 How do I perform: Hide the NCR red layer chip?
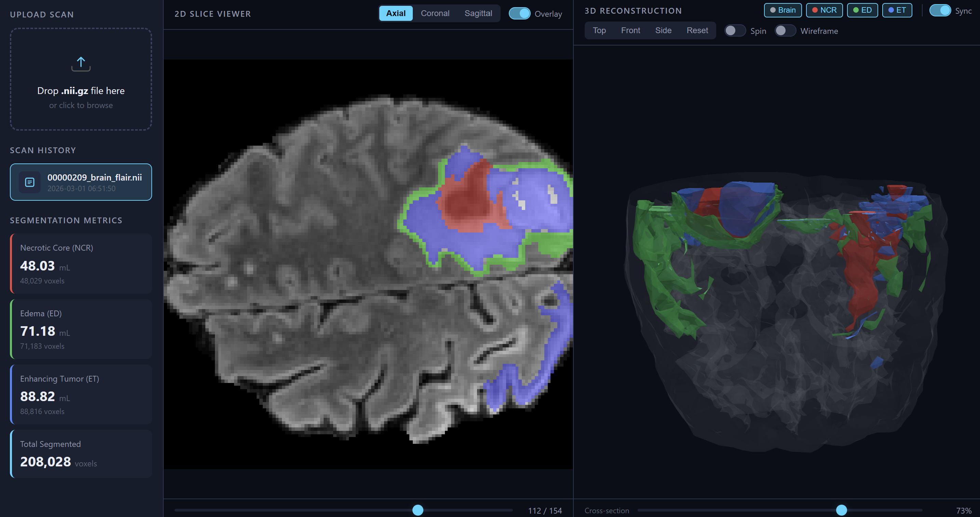[824, 10]
